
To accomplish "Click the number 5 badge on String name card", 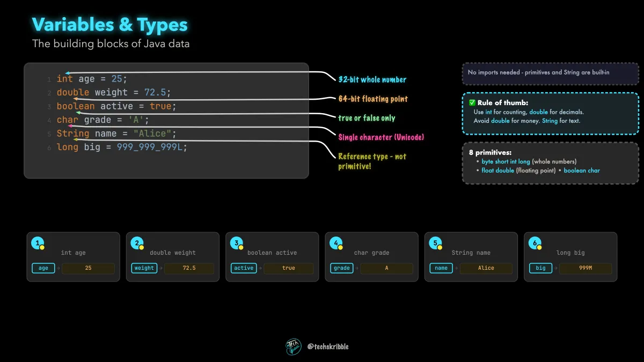I will point(436,243).
